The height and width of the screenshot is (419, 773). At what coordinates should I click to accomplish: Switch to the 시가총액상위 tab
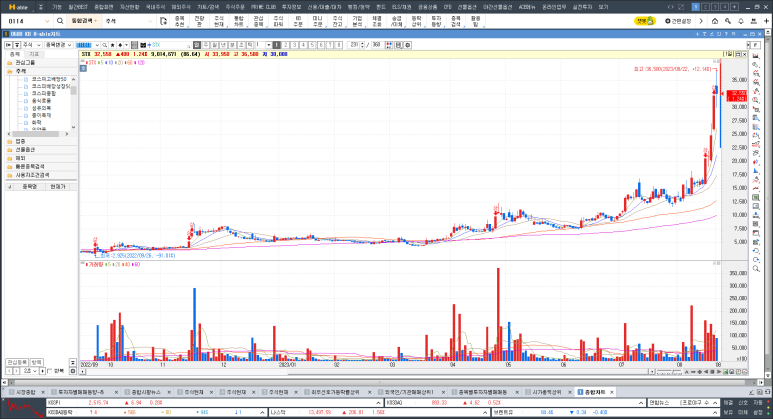(546, 392)
